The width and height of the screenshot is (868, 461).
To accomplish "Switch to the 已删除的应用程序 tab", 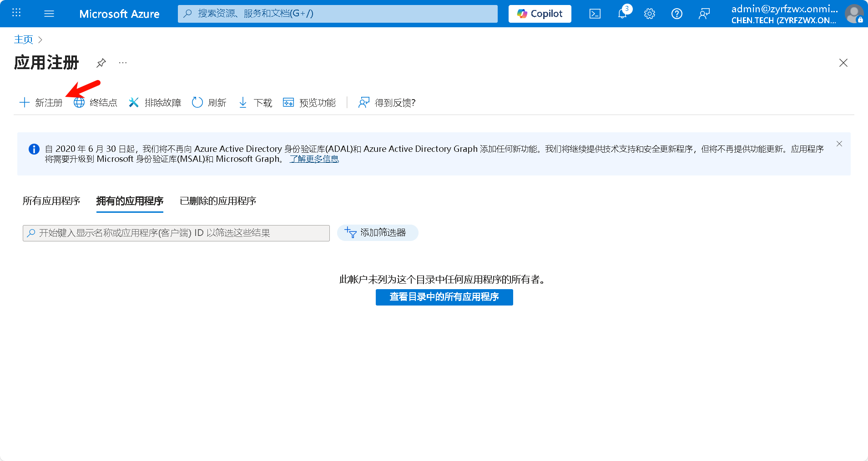I will pos(218,201).
